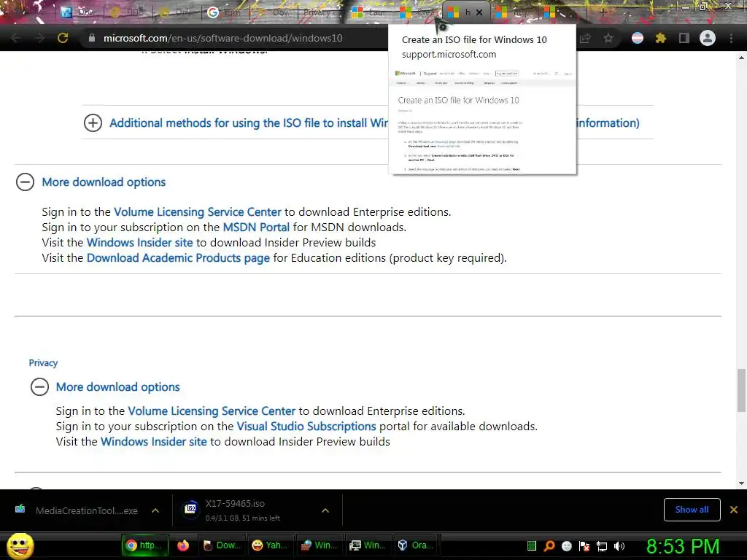This screenshot has height=560, width=747.
Task: Select the second Win... taskbar window
Action: pyautogui.click(x=368, y=545)
